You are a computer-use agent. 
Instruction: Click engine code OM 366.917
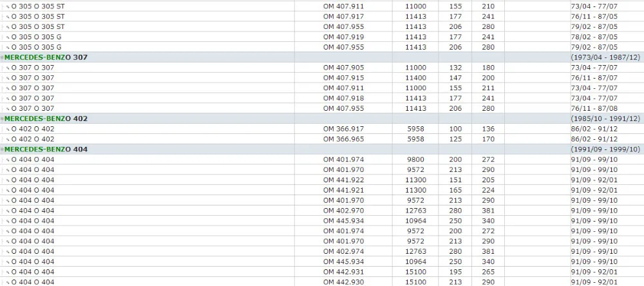click(x=343, y=129)
